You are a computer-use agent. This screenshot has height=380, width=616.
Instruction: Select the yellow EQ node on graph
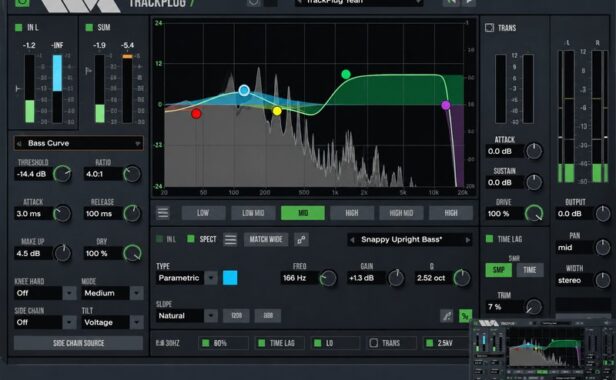click(277, 111)
